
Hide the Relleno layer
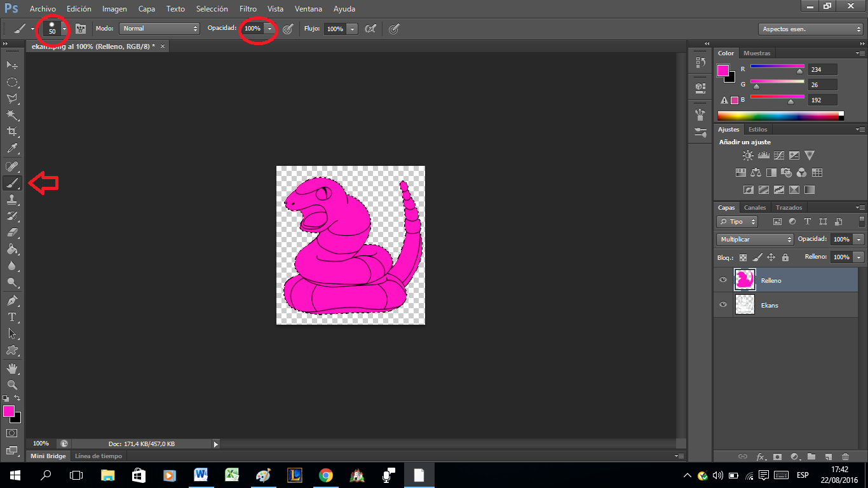pos(722,280)
